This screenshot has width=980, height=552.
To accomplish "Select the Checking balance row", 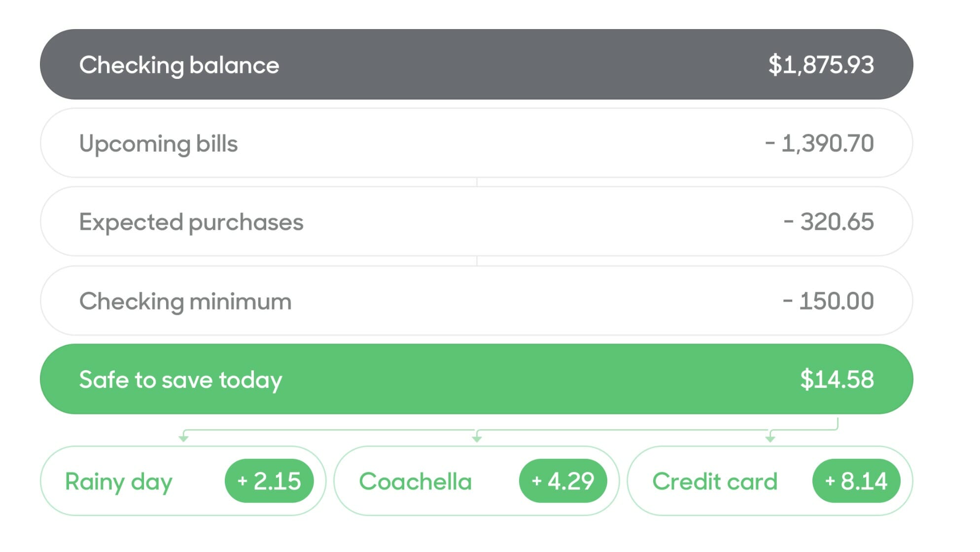I will pos(476,65).
